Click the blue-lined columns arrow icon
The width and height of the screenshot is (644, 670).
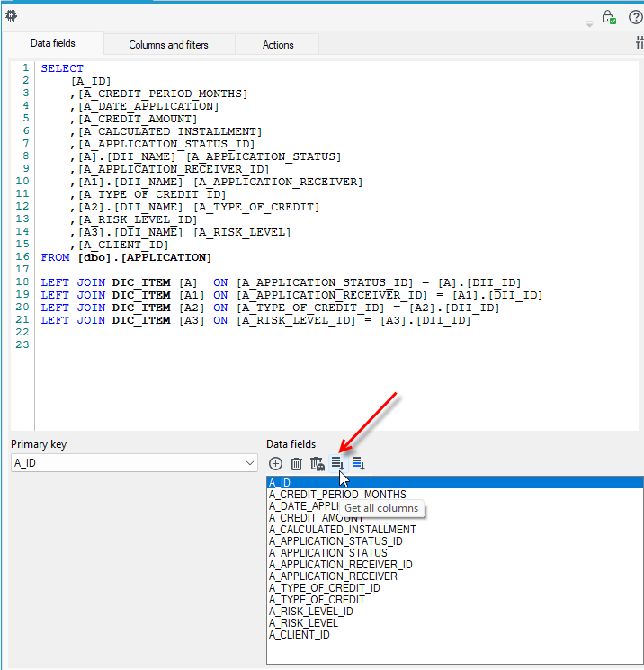pos(358,464)
